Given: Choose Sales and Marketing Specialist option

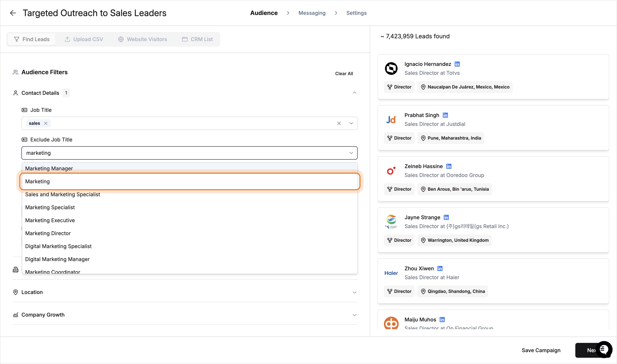Looking at the screenshot, I should (x=190, y=194).
